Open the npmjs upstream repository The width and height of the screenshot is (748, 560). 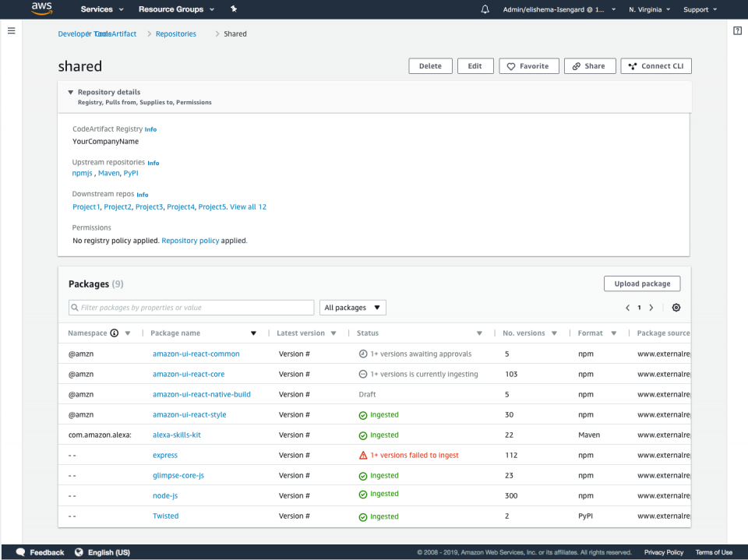pyautogui.click(x=82, y=173)
